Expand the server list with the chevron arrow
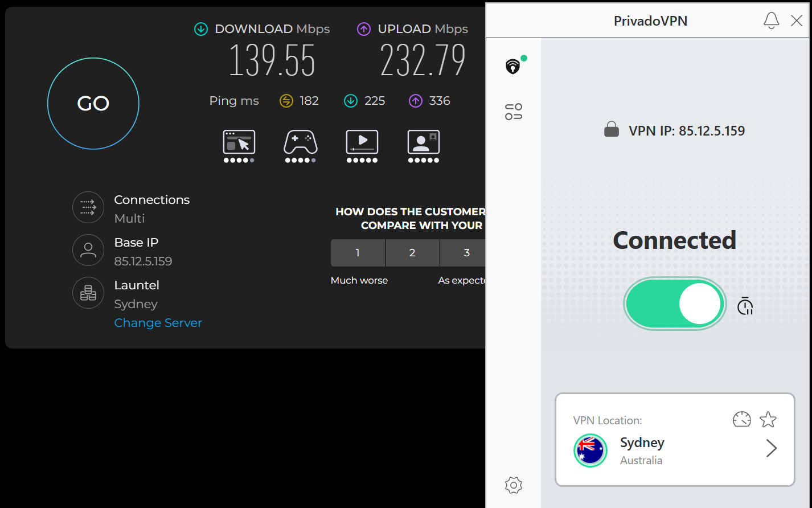 [772, 449]
